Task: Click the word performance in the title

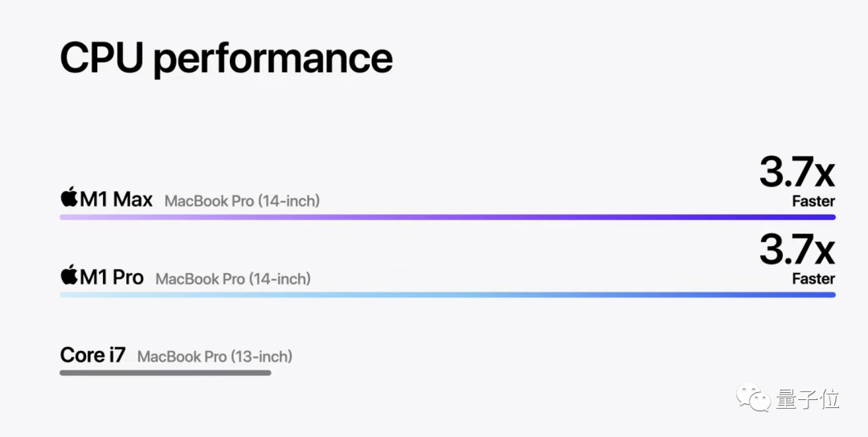Action: click(272, 59)
